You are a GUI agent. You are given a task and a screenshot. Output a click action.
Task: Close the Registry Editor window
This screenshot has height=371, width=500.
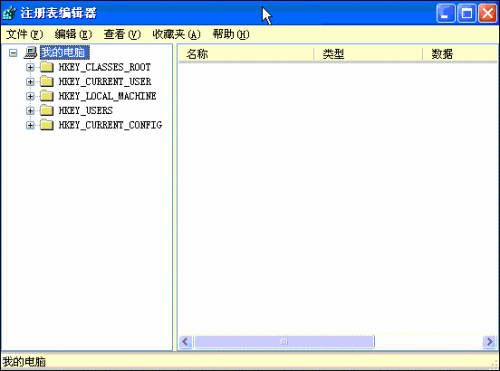(488, 14)
